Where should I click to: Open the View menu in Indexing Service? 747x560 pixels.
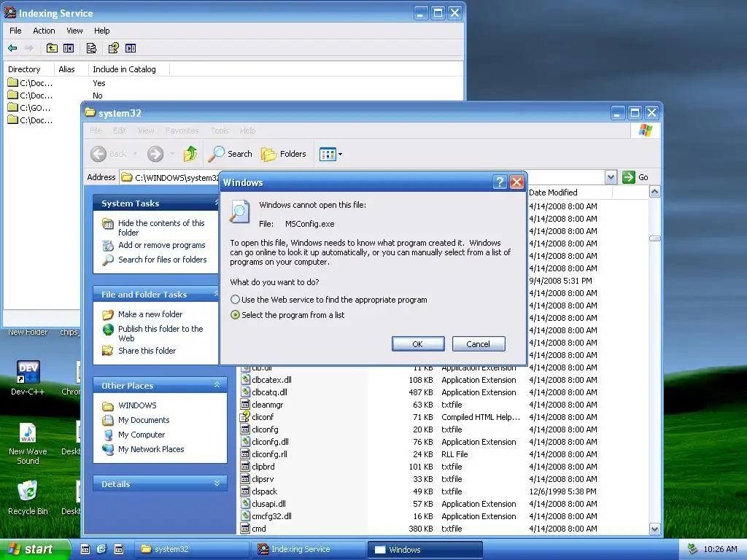[x=74, y=31]
